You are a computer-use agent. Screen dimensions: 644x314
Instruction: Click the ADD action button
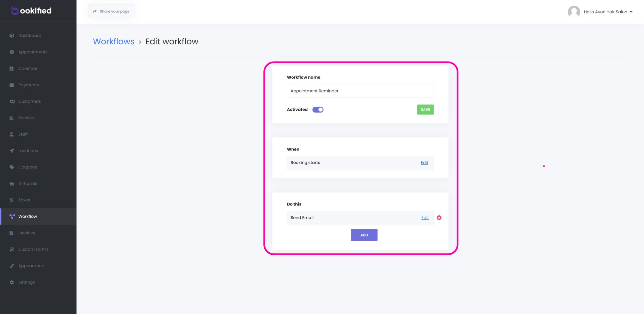364,235
